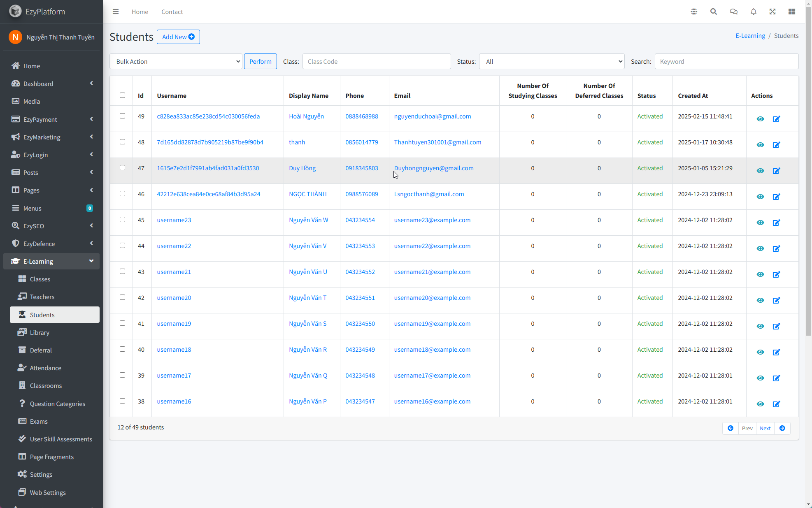Check the checkbox for student id 46
812x508 pixels.
pos(122,194)
